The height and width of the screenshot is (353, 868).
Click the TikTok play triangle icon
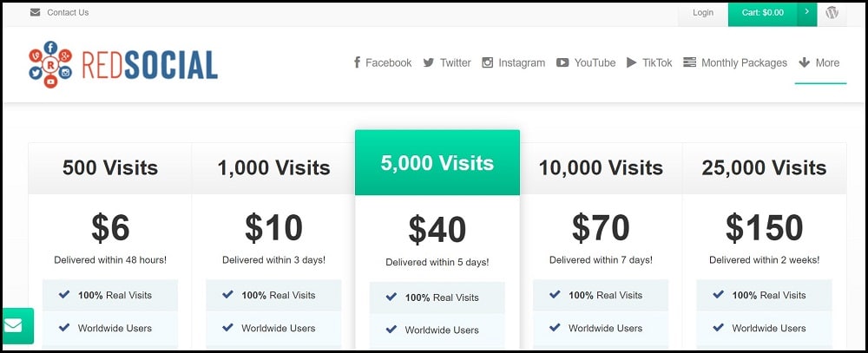click(x=632, y=62)
